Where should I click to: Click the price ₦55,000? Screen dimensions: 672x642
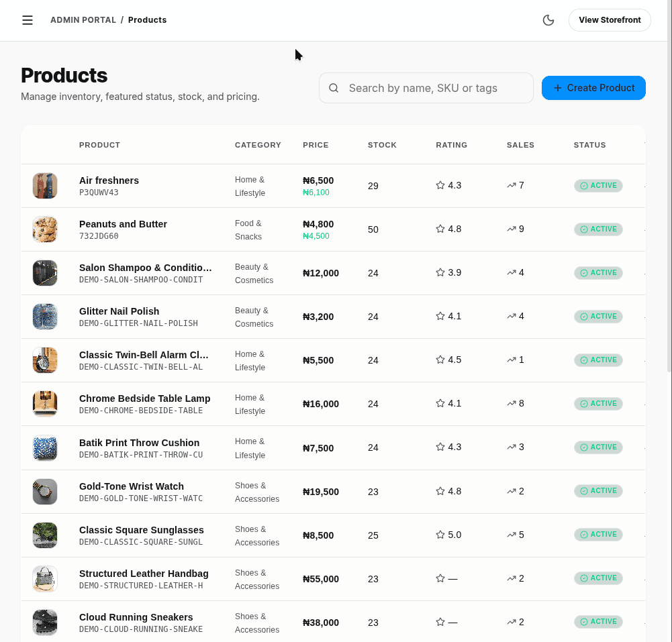[321, 579]
